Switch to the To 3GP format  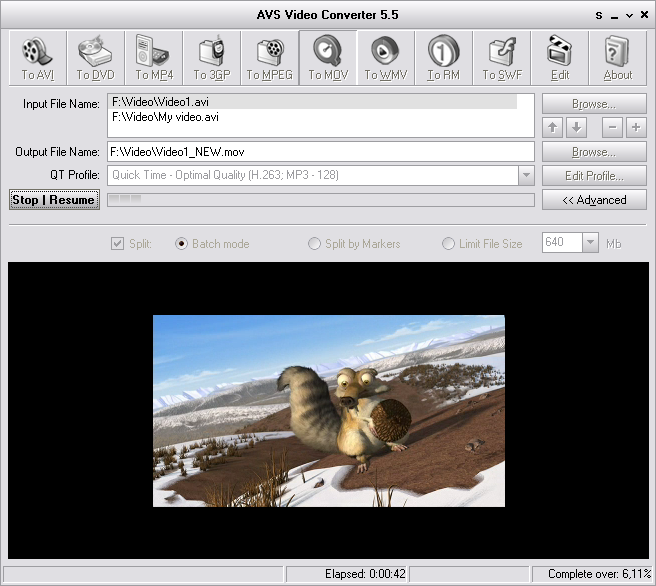(212, 58)
